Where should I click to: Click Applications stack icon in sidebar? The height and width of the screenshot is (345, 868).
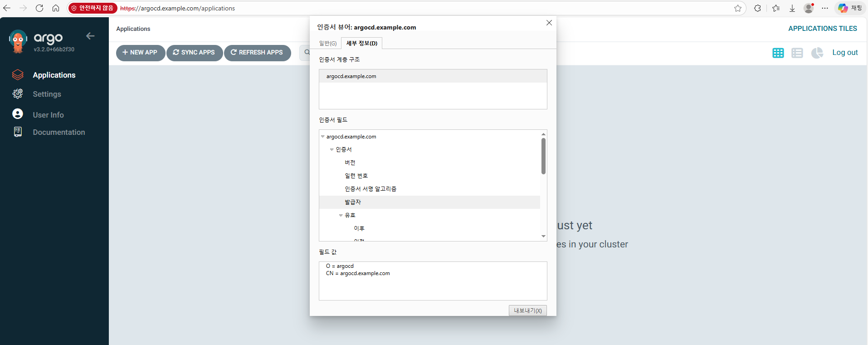[x=18, y=75]
